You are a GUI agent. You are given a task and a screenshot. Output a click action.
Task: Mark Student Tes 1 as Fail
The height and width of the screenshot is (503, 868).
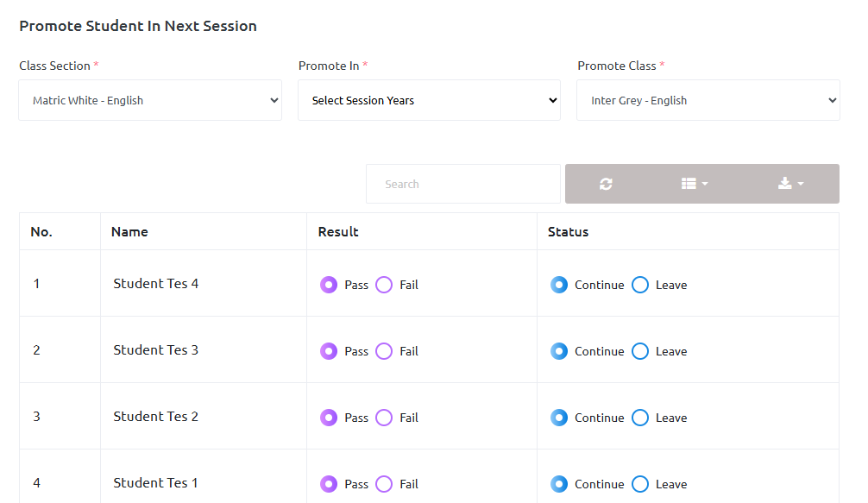[384, 484]
